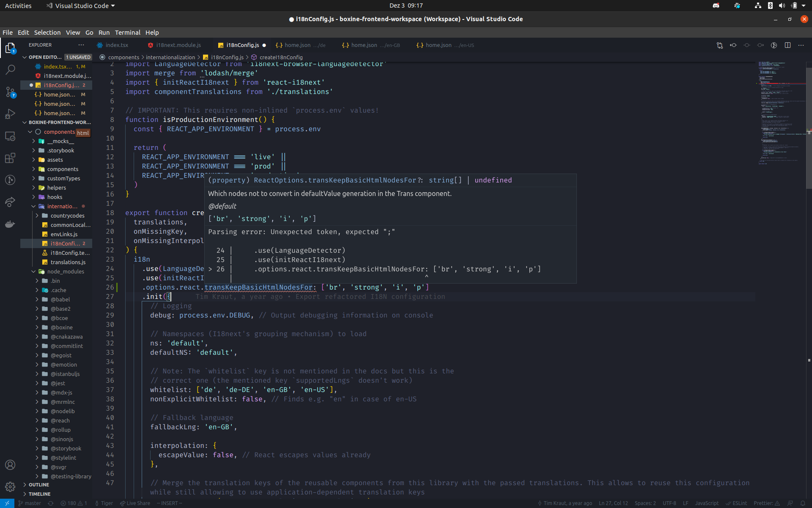Click the Bluetooth icon in top bar
The height and width of the screenshot is (508, 812).
pyautogui.click(x=770, y=6)
